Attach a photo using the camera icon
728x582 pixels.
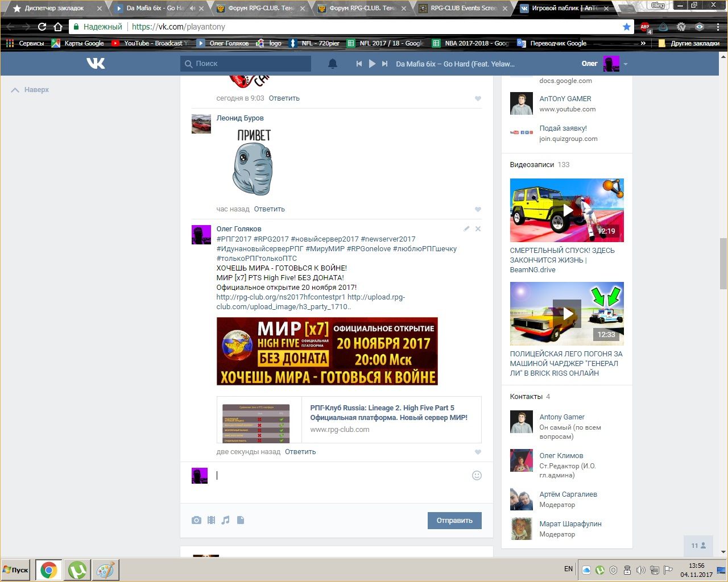196,520
